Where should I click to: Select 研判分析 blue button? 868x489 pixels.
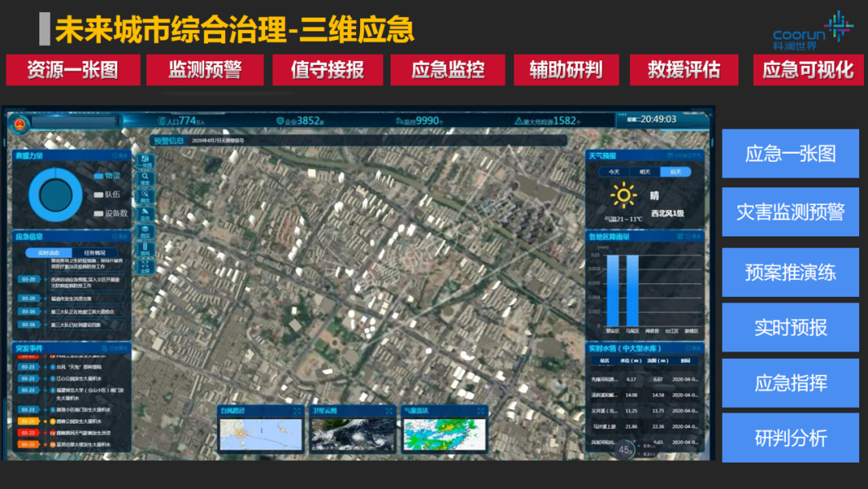pyautogui.click(x=791, y=438)
